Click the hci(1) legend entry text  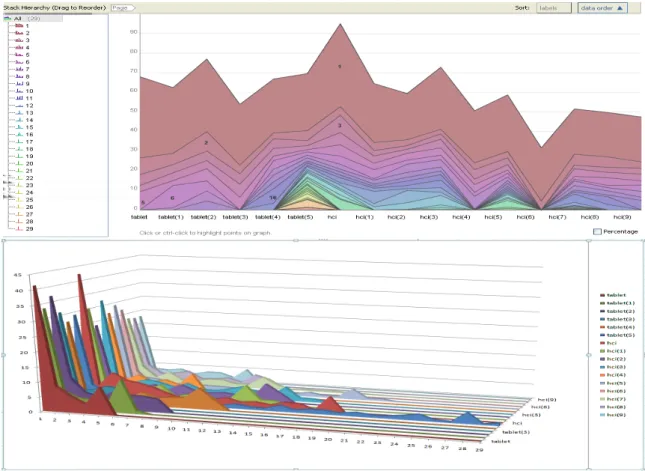(x=616, y=351)
